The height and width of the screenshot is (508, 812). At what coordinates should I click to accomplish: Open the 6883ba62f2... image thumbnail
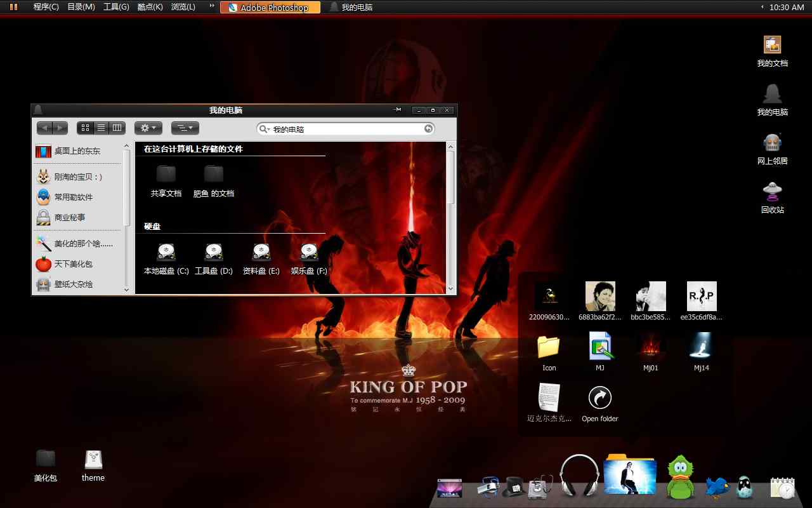600,301
